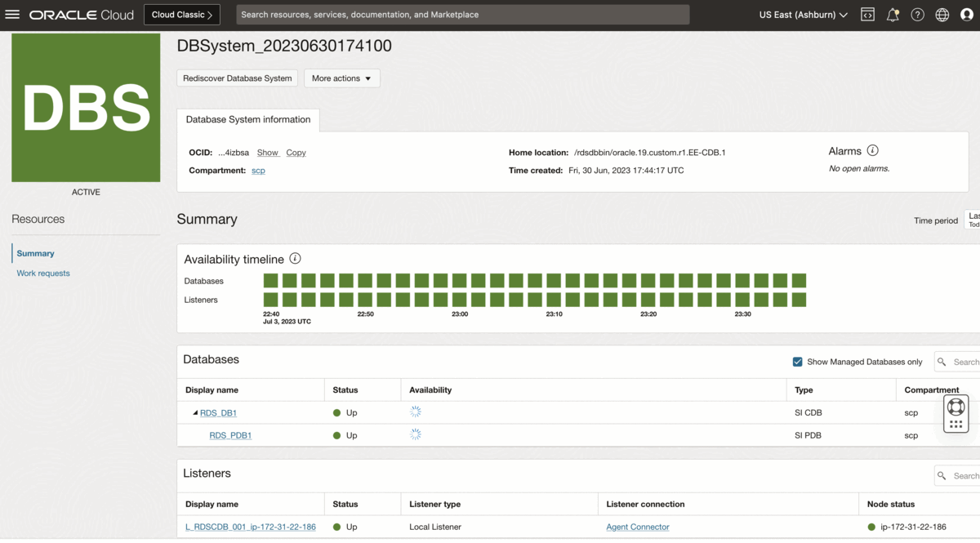This screenshot has width=980, height=543.
Task: Open the hamburger navigation menu
Action: (x=12, y=15)
